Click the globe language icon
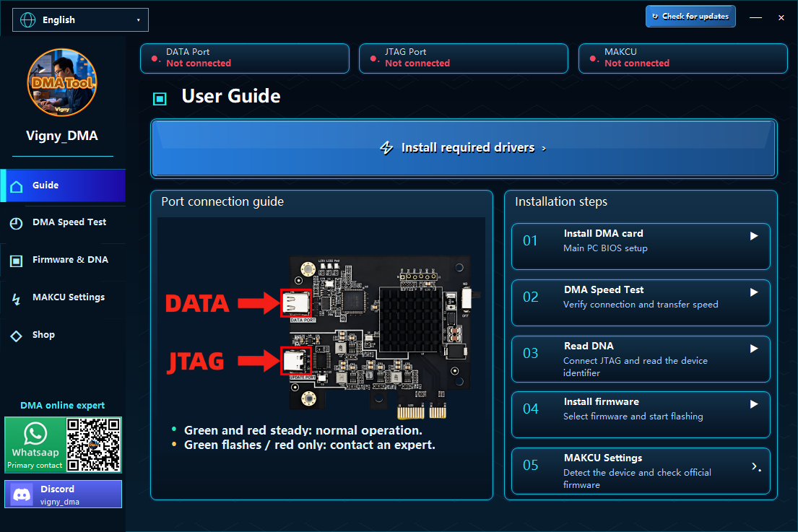 (x=28, y=19)
